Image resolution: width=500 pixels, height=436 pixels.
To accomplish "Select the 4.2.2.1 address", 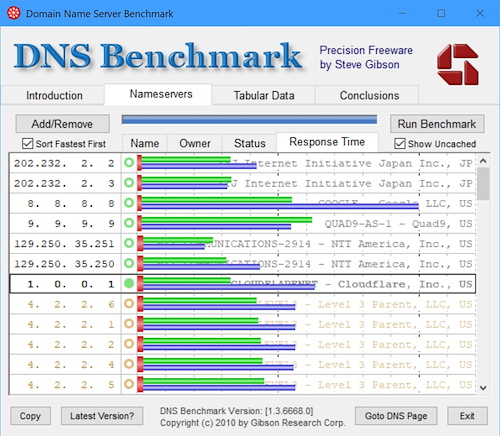I will pos(71,324).
